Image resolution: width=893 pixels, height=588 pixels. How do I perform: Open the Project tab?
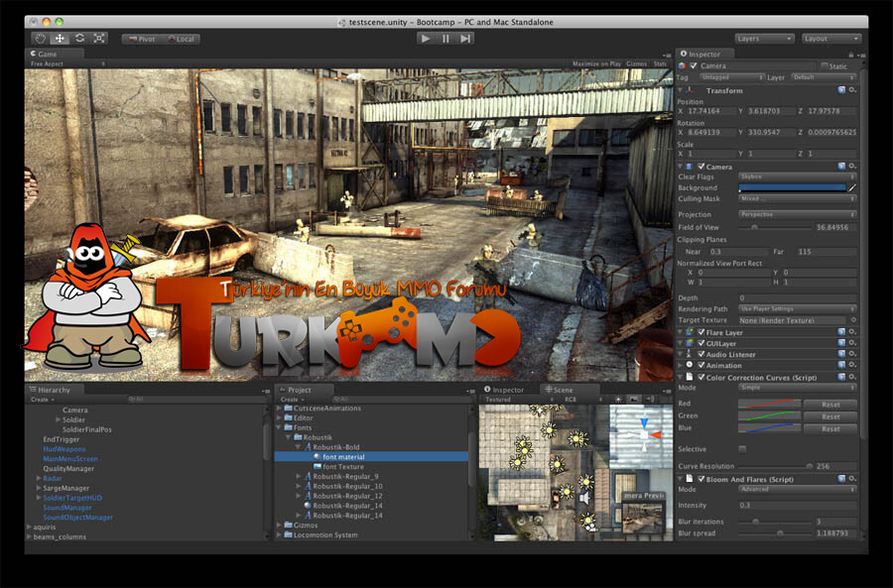(297, 390)
